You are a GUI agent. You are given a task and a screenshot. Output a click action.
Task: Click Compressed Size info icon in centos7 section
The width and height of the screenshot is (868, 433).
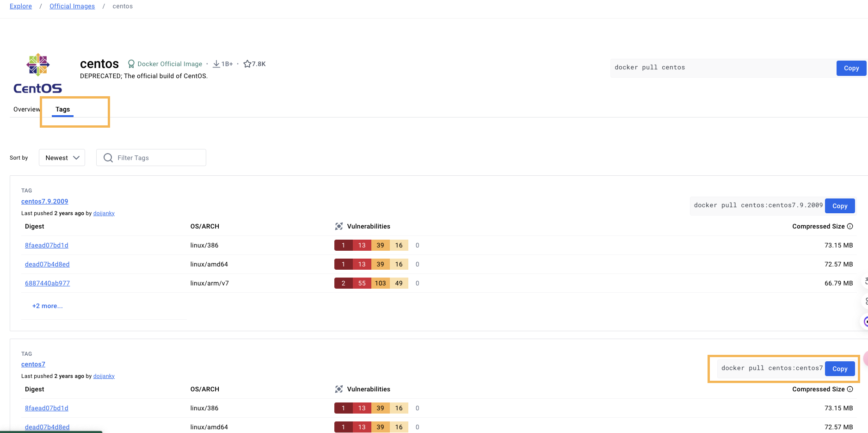coord(850,389)
